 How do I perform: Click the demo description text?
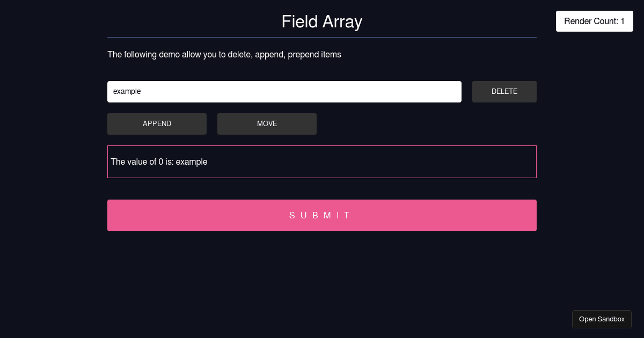pos(224,54)
